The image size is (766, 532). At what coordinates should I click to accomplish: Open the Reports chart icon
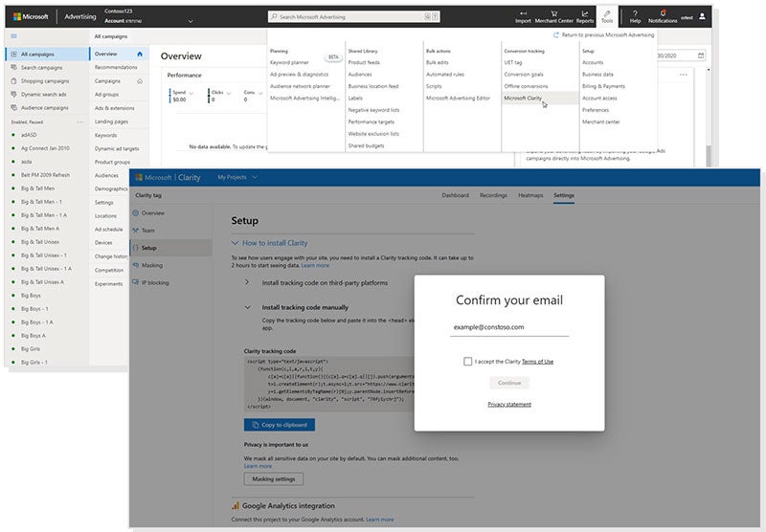point(585,13)
